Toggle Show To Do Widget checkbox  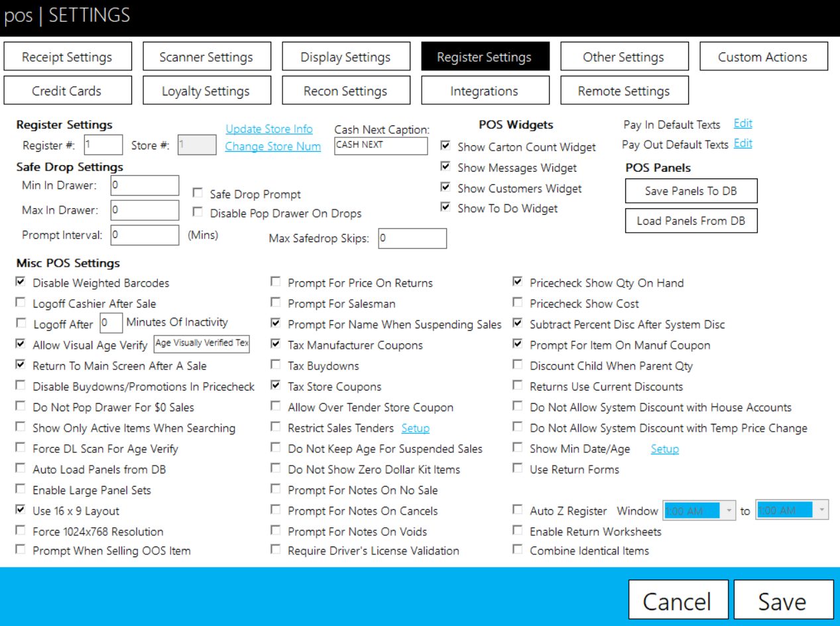click(446, 208)
